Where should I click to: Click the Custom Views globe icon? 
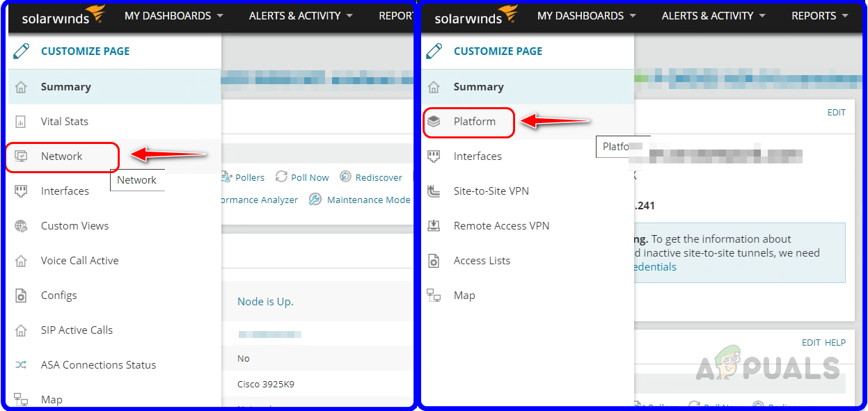point(21,226)
